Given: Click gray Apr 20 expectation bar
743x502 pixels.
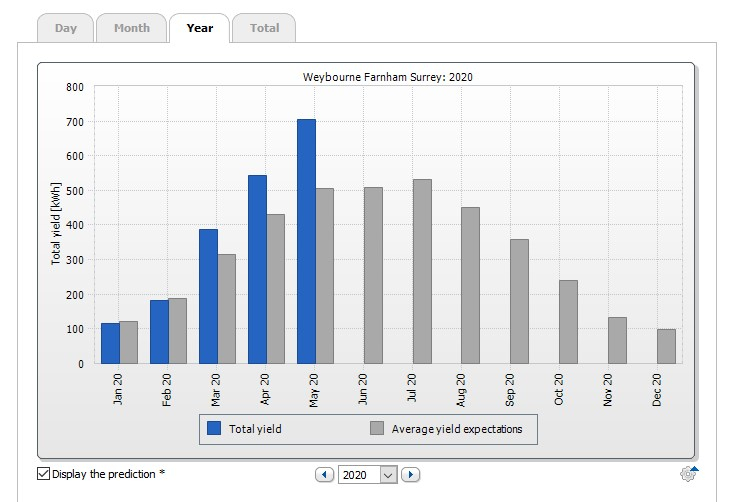Looking at the screenshot, I should pos(275,289).
